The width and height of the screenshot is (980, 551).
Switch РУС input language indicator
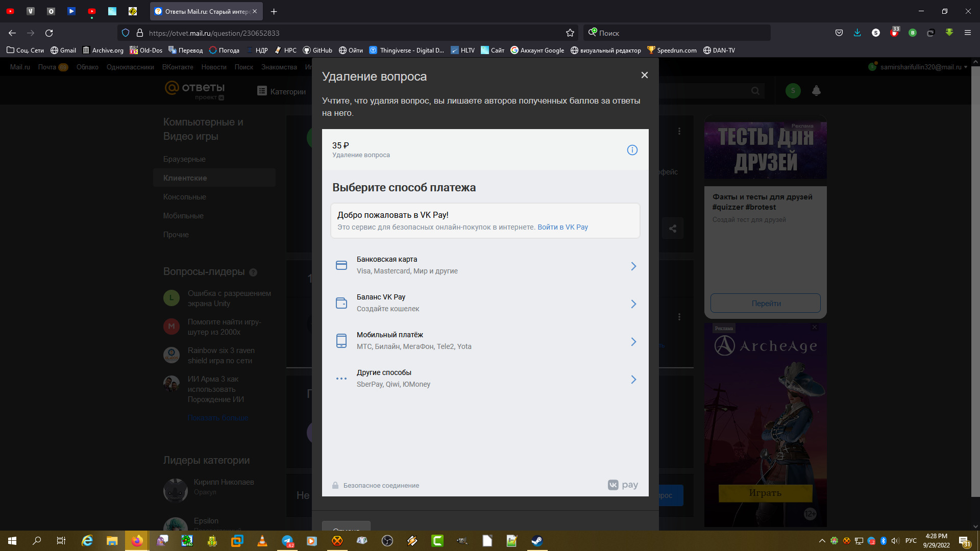point(911,541)
